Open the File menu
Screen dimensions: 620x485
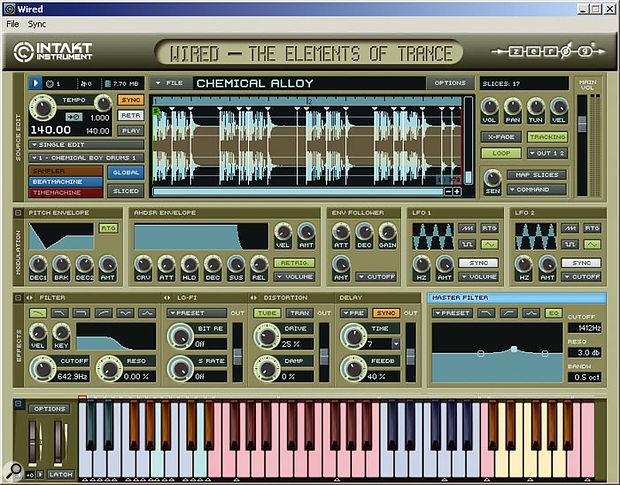pyautogui.click(x=13, y=24)
